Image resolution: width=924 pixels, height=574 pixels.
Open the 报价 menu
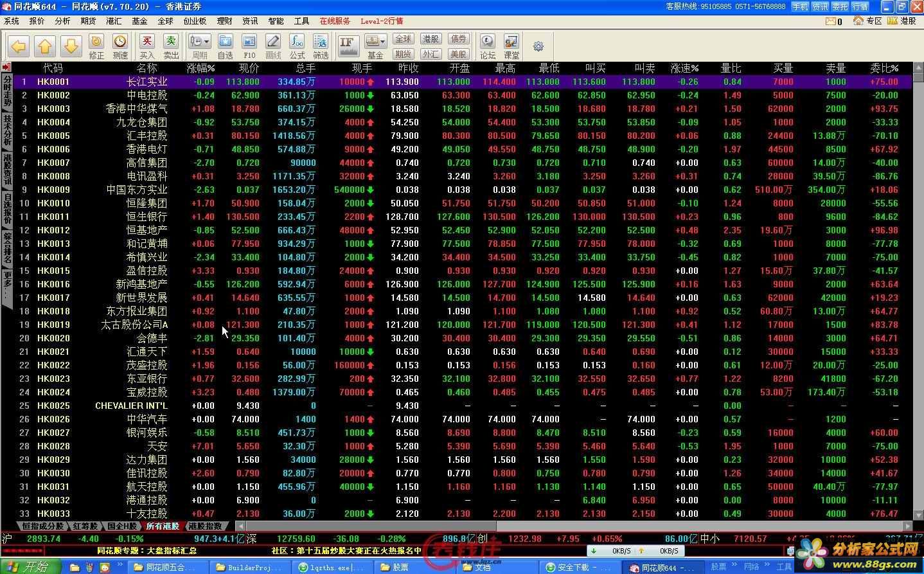click(37, 21)
